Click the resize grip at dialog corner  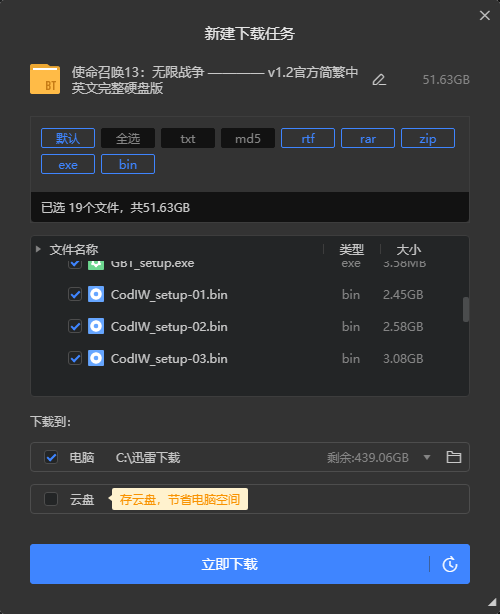[x=492, y=602]
